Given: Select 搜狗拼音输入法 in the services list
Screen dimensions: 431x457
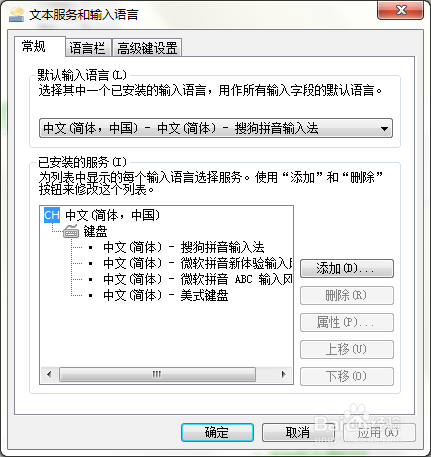Looking at the screenshot, I should click(x=184, y=247).
